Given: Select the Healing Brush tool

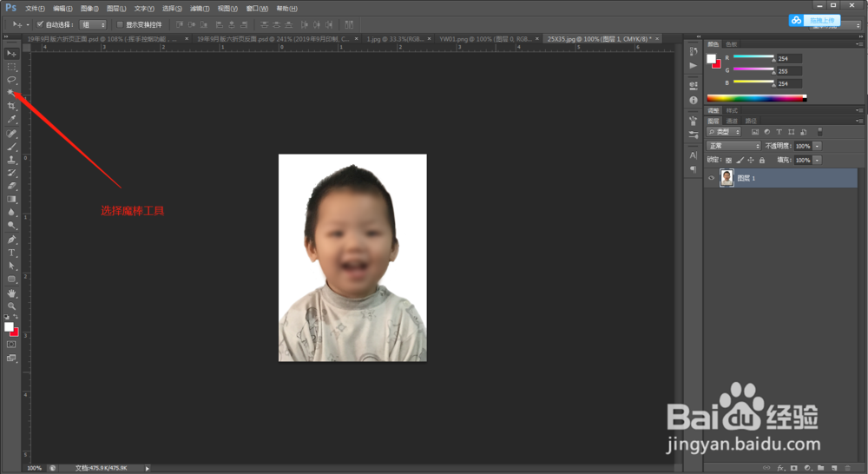Looking at the screenshot, I should point(11,134).
